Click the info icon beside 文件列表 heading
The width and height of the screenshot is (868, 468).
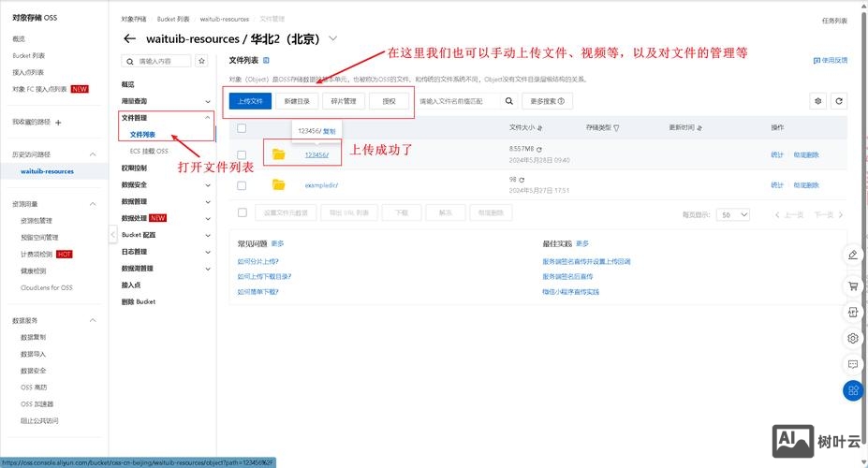tap(266, 60)
